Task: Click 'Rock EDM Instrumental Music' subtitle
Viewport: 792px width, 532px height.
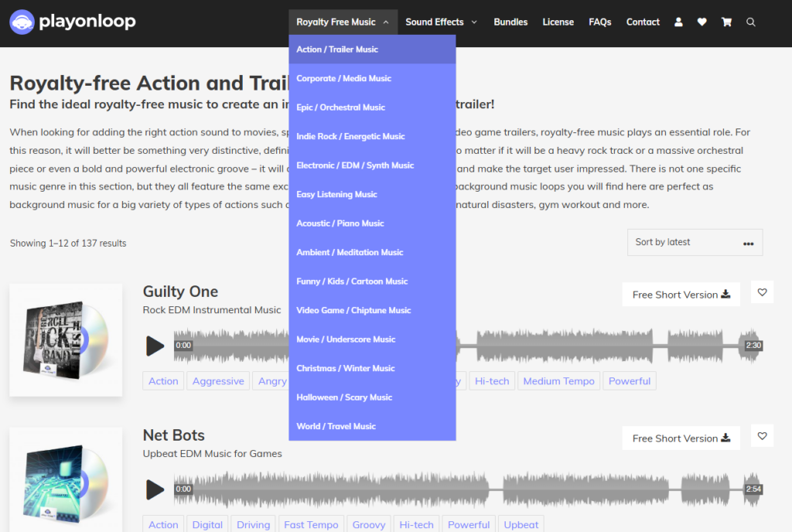Action: pyautogui.click(x=212, y=310)
